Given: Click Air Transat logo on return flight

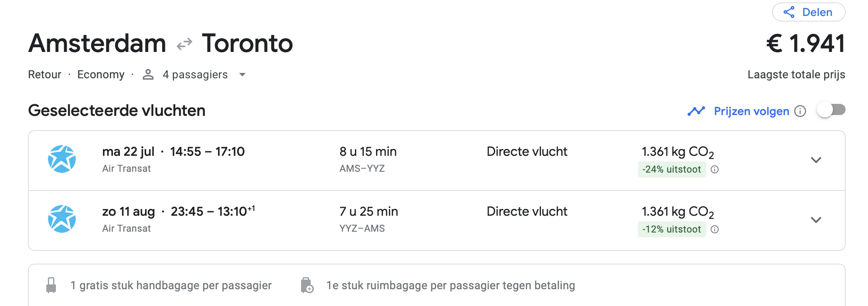Looking at the screenshot, I should coord(62,219).
